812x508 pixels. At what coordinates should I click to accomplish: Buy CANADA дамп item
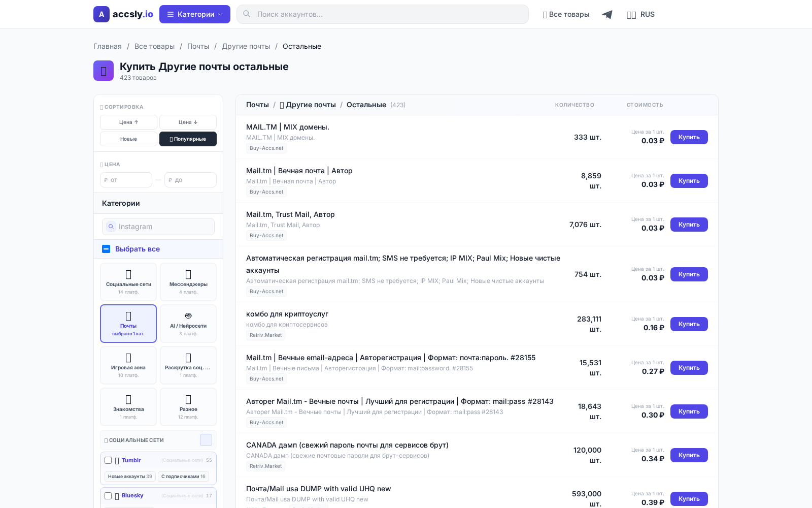[689, 455]
